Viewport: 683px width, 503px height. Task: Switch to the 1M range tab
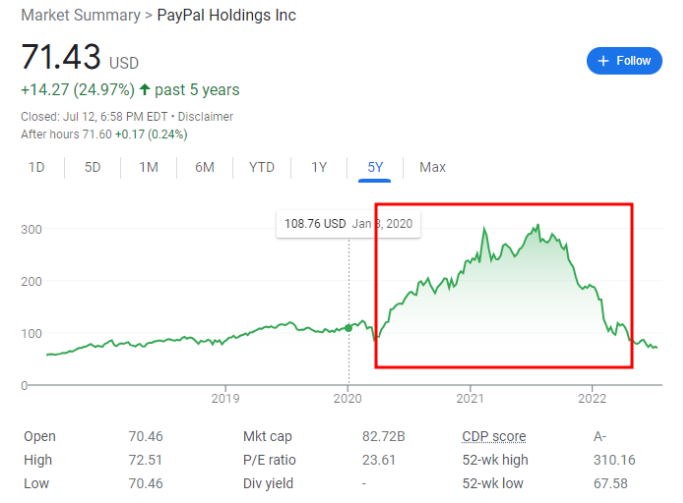[149, 167]
